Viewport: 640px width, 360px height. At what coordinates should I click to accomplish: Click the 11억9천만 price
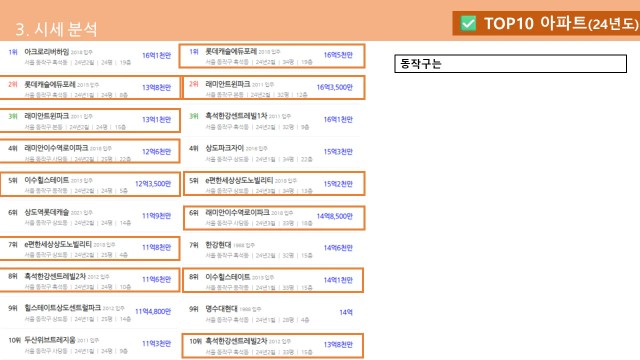pos(156,216)
